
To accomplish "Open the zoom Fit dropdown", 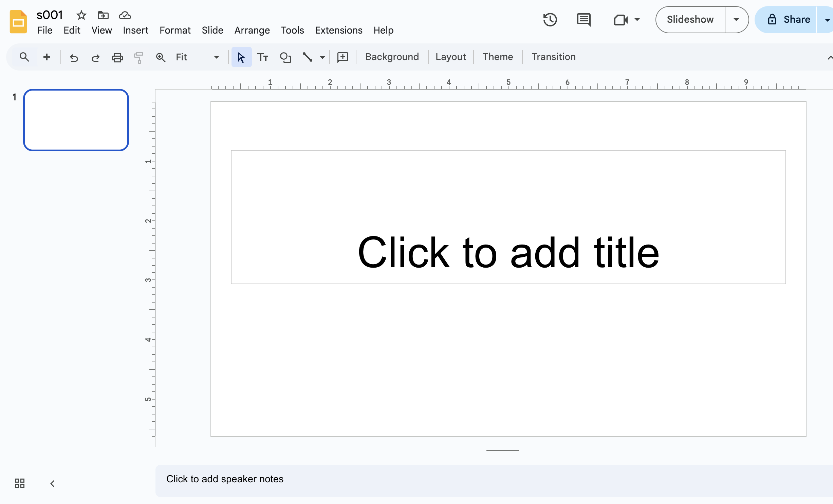I will pyautogui.click(x=216, y=57).
